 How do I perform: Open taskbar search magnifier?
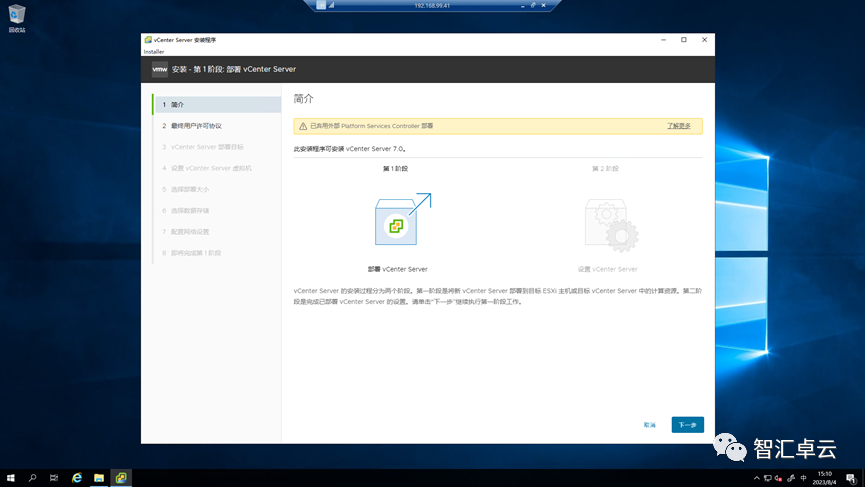point(32,478)
